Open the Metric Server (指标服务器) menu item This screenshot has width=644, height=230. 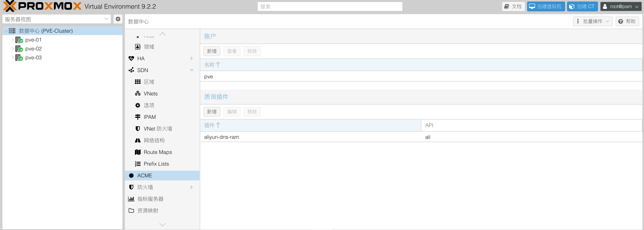click(162, 199)
